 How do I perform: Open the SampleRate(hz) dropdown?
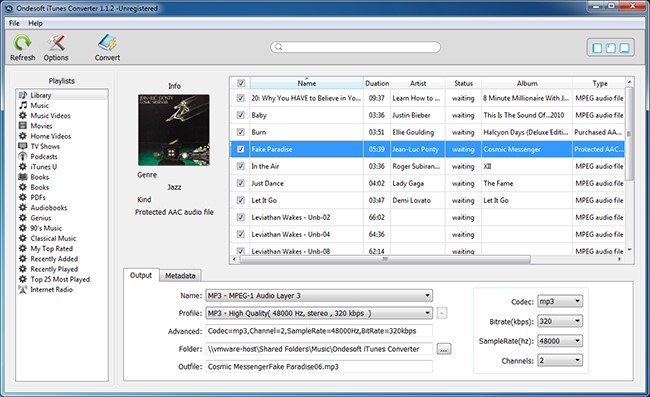tap(560, 341)
